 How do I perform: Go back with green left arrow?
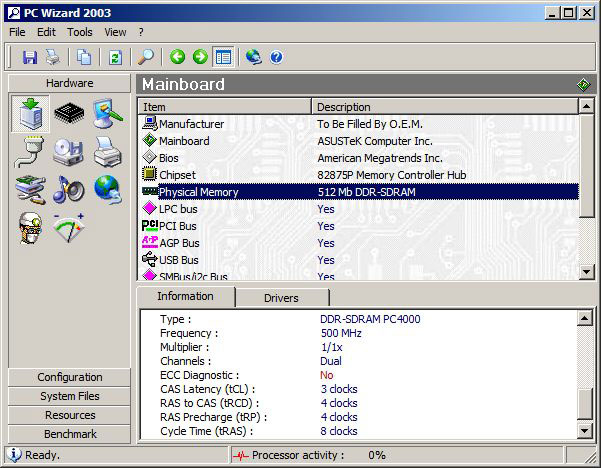[177, 57]
